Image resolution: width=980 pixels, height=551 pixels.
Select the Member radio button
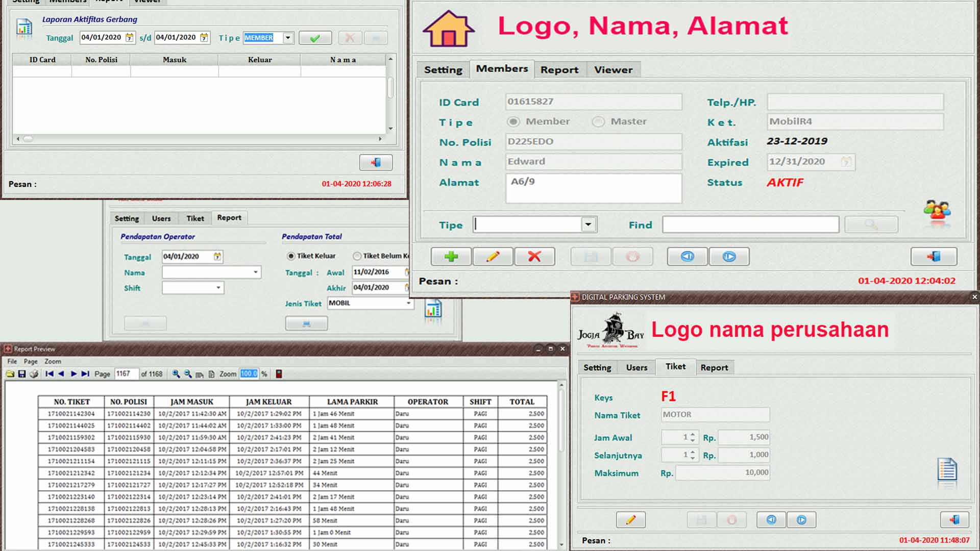[513, 121]
